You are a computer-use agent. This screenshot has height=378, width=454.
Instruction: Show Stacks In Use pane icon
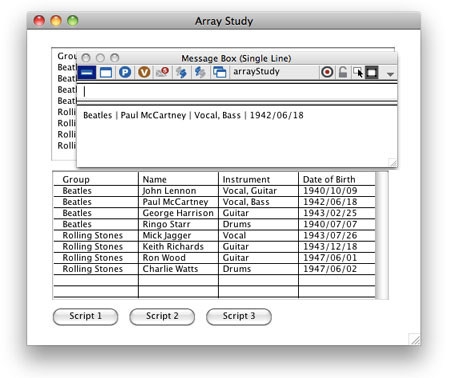[x=220, y=72]
